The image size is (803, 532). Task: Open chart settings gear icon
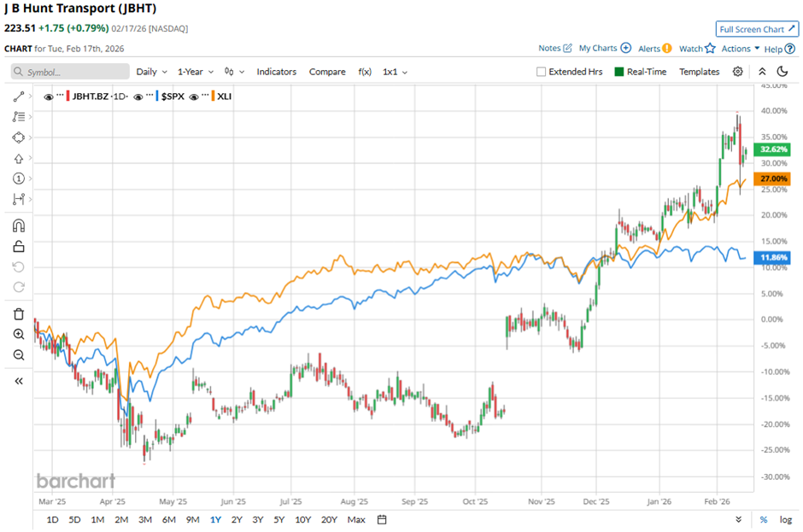coord(738,72)
